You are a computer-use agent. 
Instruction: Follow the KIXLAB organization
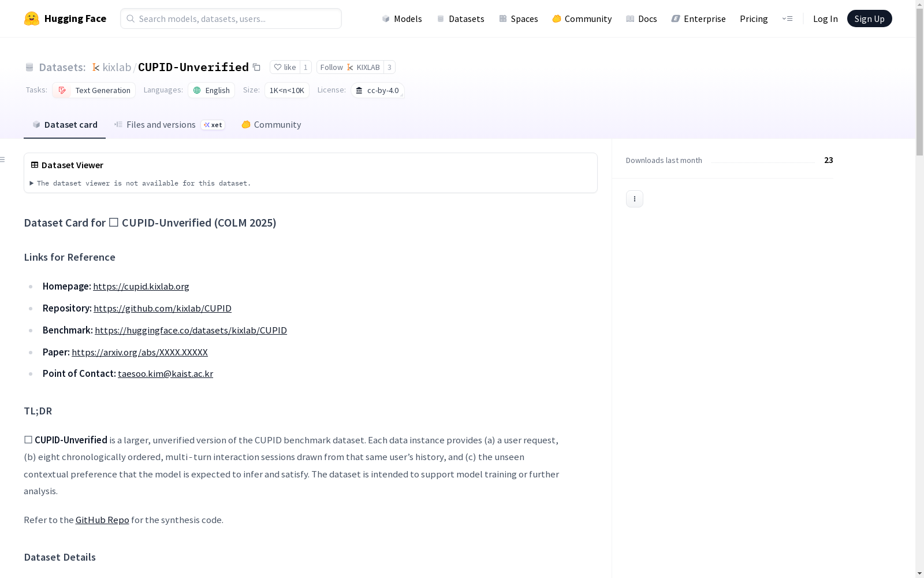pyautogui.click(x=350, y=67)
